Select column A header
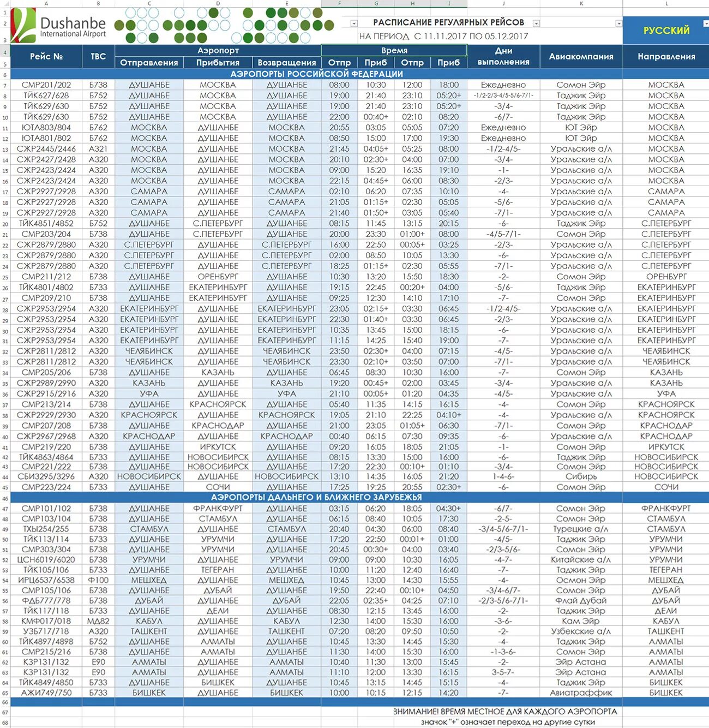The width and height of the screenshot is (709, 728). pos(46,3)
